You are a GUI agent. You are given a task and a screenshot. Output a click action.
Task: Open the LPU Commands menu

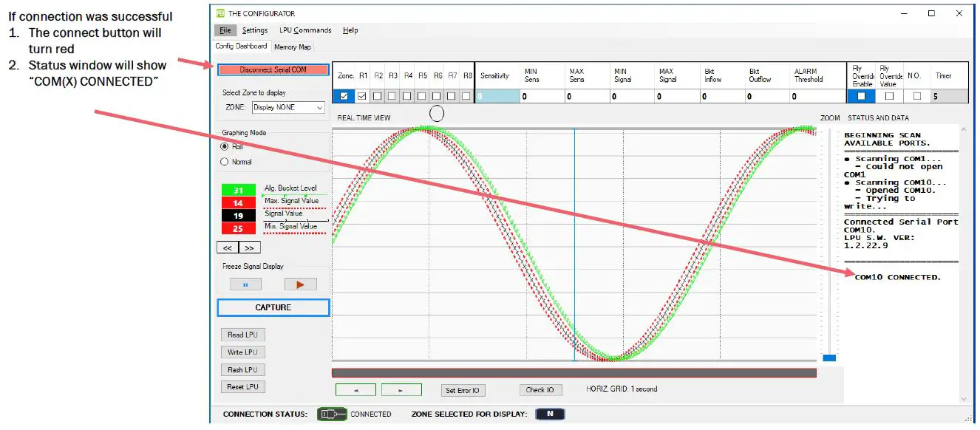click(x=304, y=30)
